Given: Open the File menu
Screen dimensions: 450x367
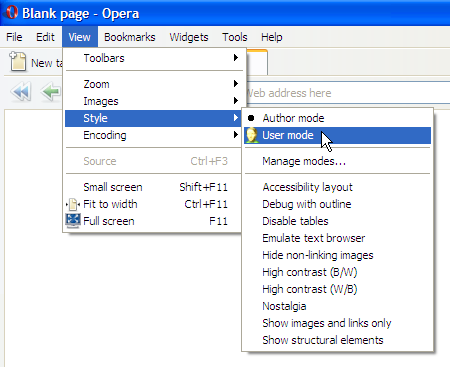Looking at the screenshot, I should click(14, 37).
